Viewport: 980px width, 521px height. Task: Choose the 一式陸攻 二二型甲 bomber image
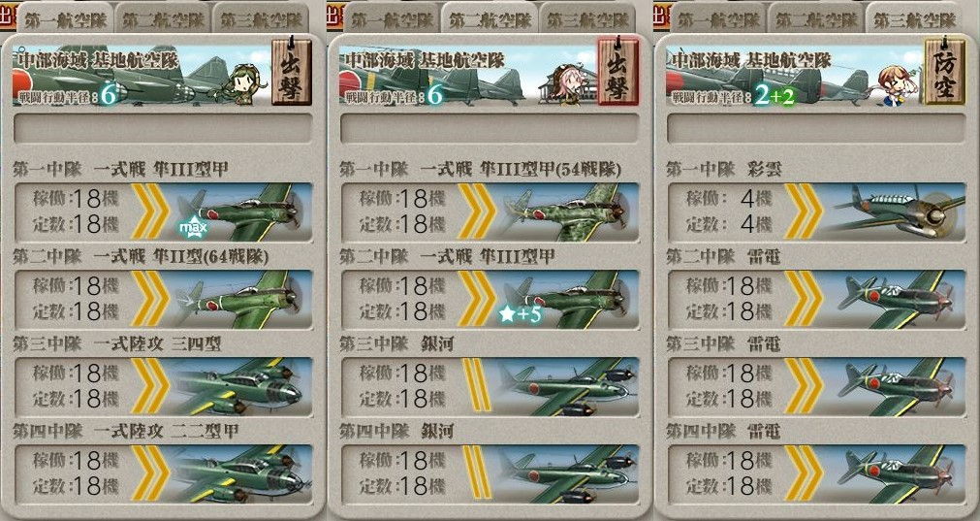240,474
